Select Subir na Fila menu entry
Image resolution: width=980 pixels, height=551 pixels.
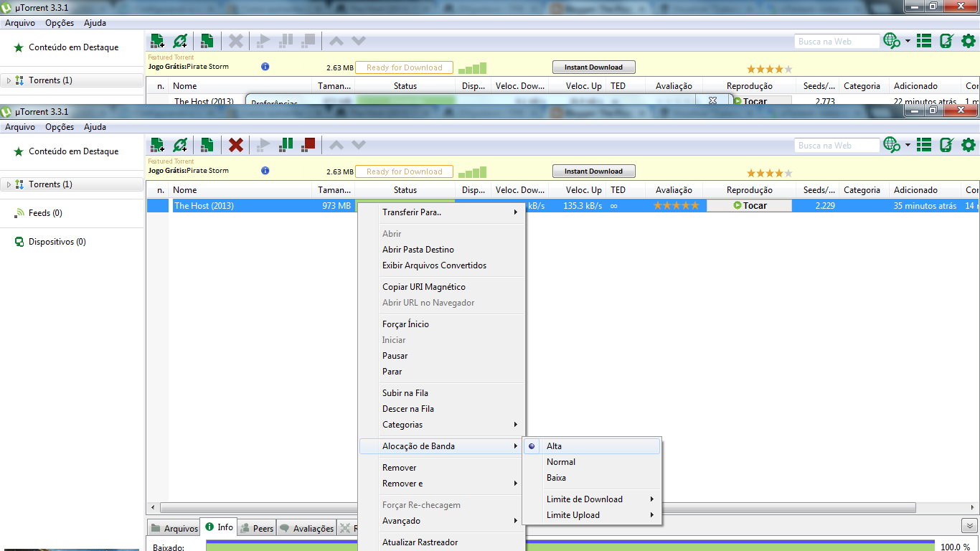click(441, 393)
